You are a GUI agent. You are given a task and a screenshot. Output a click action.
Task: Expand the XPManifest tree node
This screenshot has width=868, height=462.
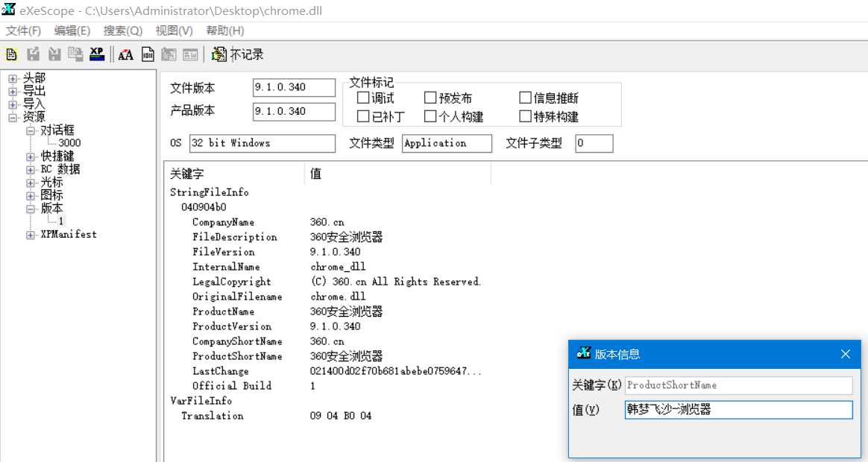pos(31,235)
